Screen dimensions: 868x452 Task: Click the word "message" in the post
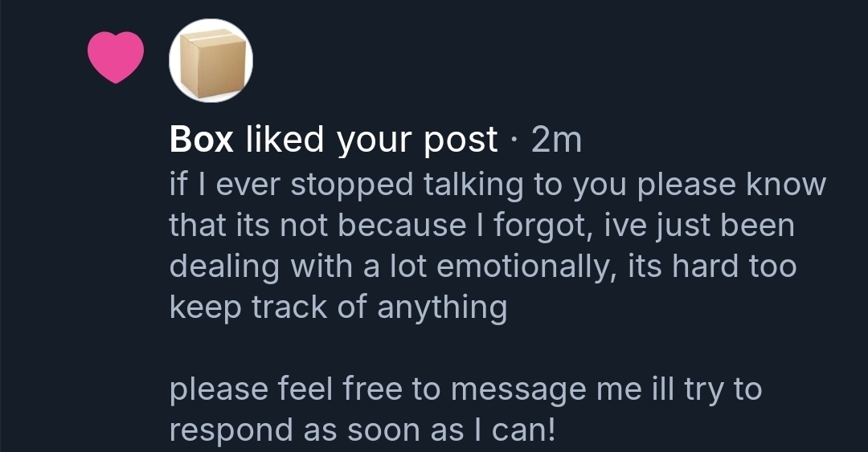coord(523,391)
